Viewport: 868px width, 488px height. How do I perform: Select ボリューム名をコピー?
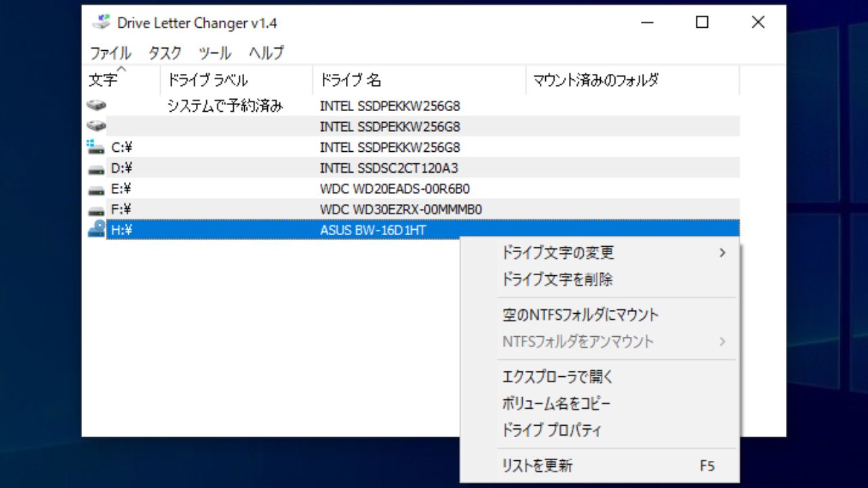pos(600,404)
